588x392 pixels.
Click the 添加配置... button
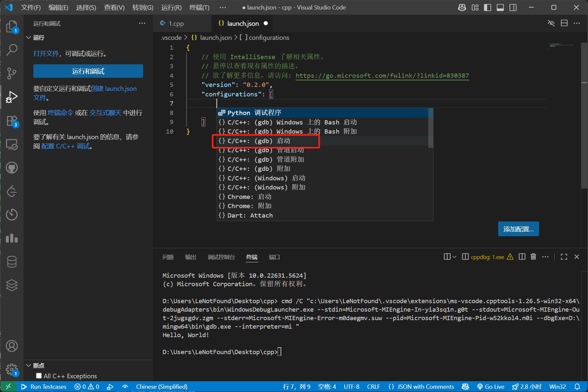click(518, 229)
